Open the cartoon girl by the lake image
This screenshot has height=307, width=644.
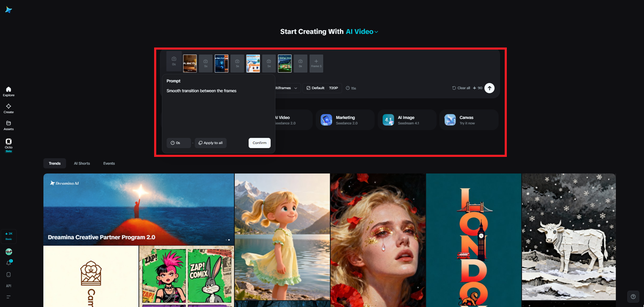[x=282, y=237]
